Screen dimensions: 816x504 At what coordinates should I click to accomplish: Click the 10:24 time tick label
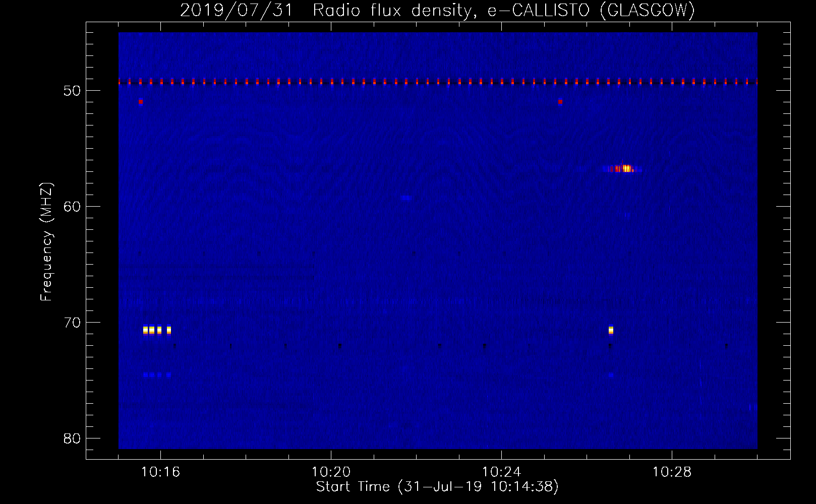501,472
